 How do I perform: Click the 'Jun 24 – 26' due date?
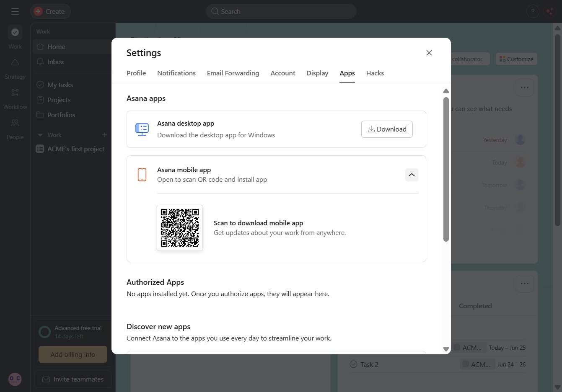(x=511, y=364)
